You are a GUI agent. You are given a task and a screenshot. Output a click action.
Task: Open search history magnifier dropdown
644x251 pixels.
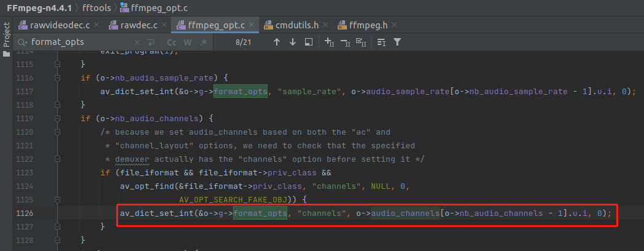(x=23, y=42)
